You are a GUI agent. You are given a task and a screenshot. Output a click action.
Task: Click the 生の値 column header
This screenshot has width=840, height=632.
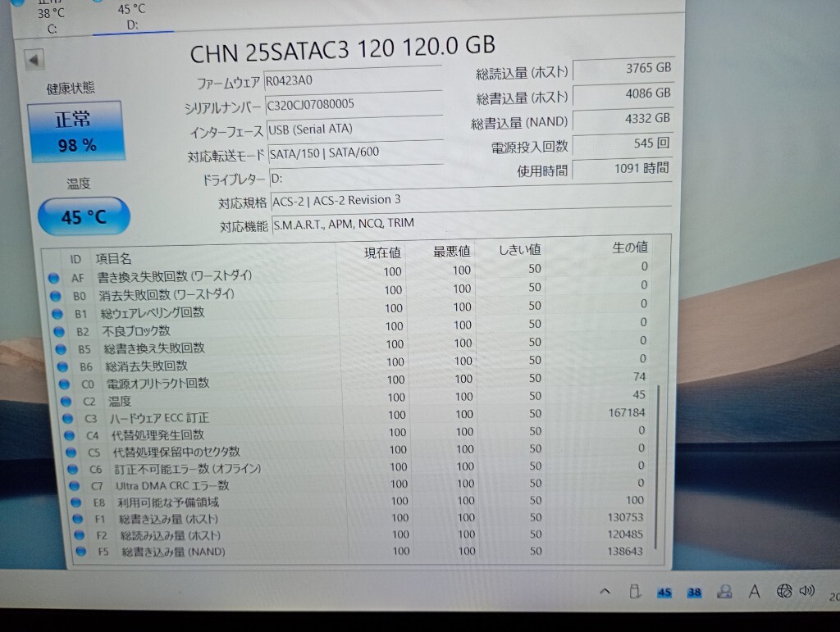click(630, 248)
